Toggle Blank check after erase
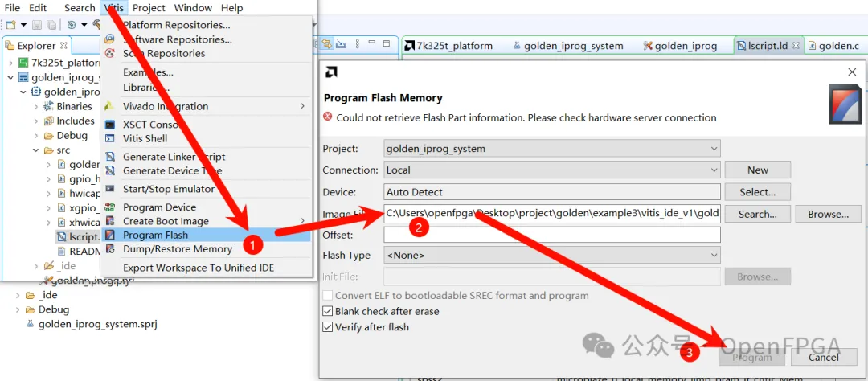868x381 pixels. [x=328, y=311]
